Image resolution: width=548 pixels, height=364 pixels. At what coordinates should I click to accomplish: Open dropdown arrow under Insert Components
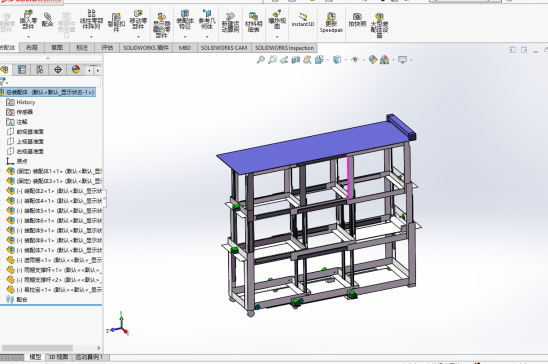tap(28, 37)
